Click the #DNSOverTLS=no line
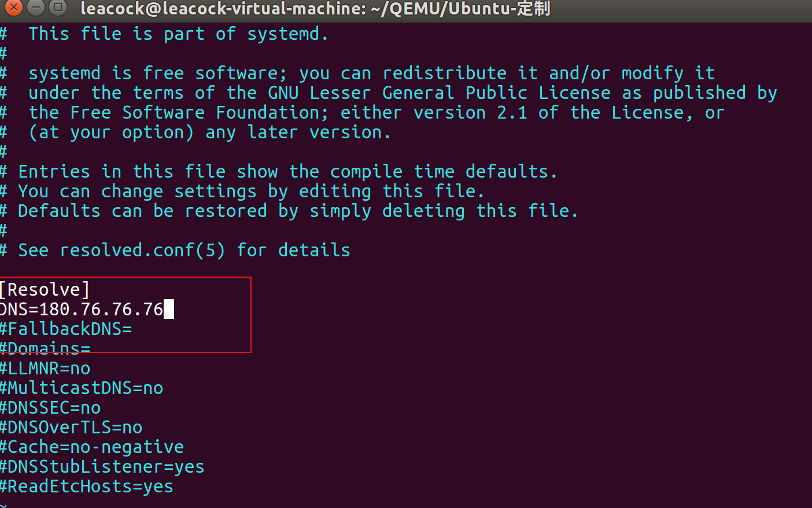Screen dimensions: 812x508 coord(71,427)
